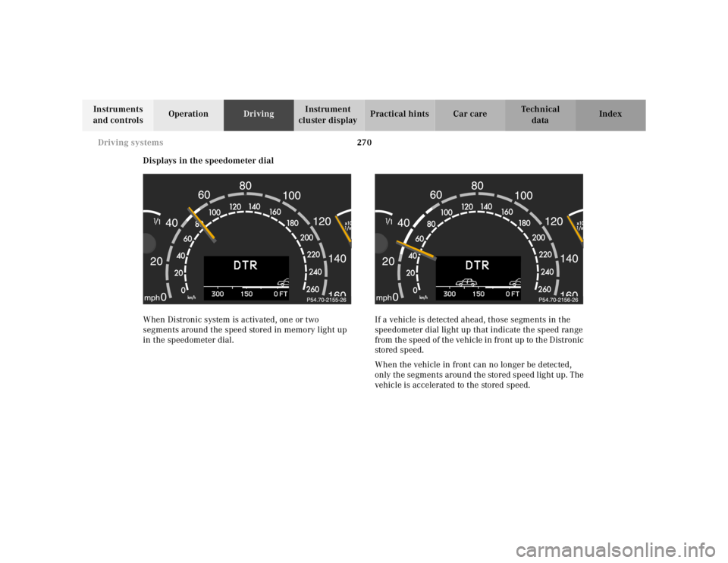Click the orange needle on left speedometer
728x563 pixels.
(202, 225)
